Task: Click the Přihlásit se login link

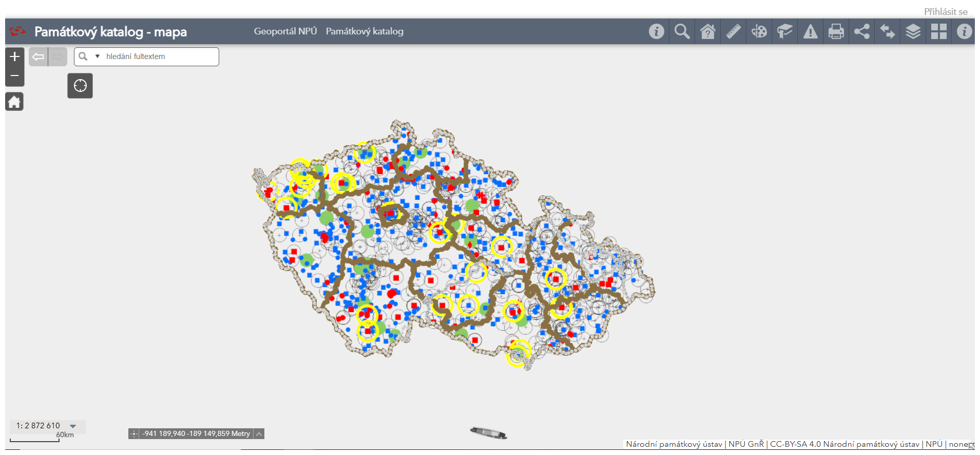Action: coord(946,11)
